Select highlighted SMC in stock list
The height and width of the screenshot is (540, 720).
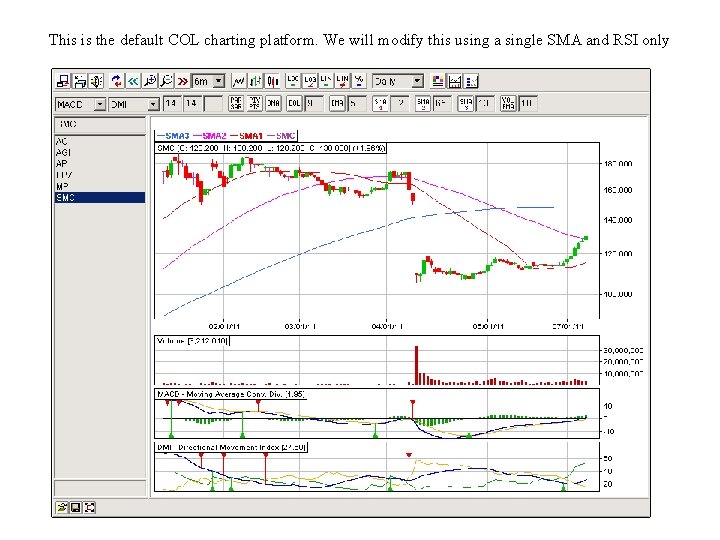coord(100,197)
